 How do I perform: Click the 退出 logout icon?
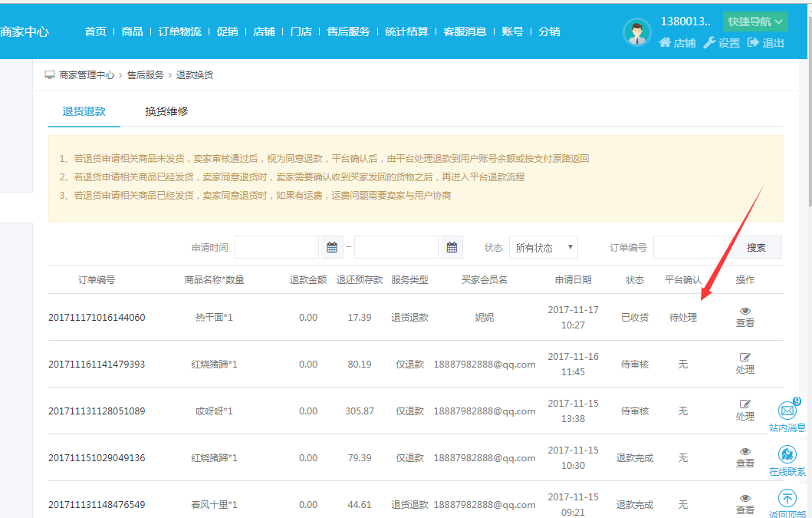(x=754, y=43)
